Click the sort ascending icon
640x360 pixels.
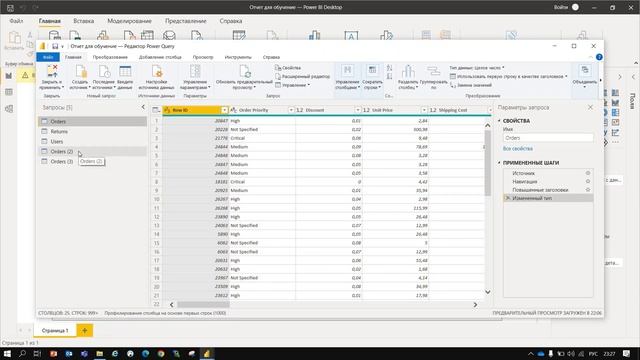(x=389, y=68)
